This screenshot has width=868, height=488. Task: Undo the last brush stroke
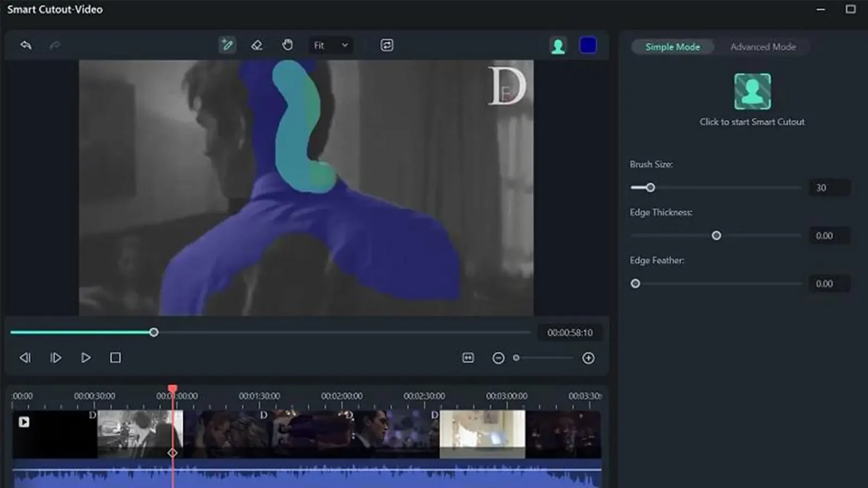tap(25, 45)
